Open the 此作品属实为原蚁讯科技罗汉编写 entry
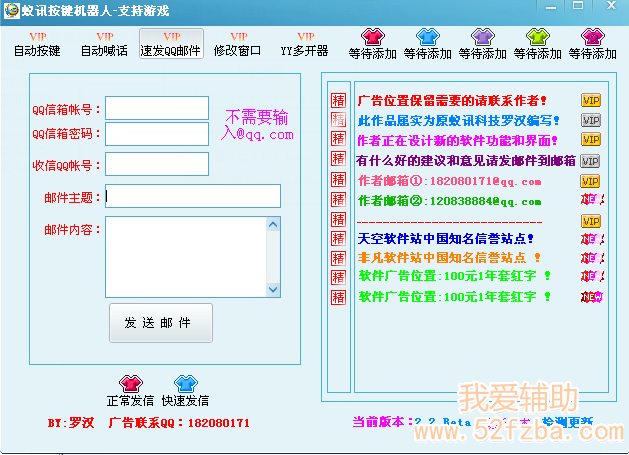Viewport: 629px width, 455px height. (459, 120)
